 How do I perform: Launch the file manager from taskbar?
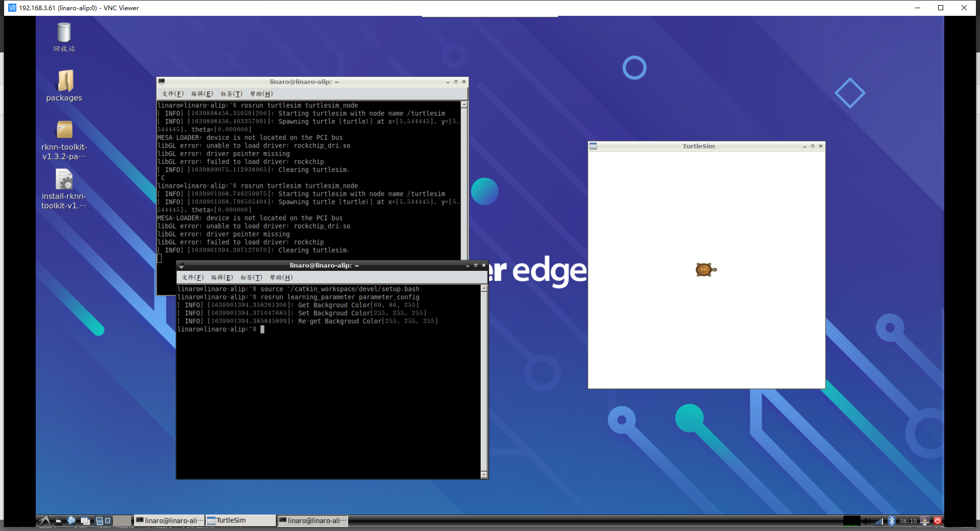click(59, 520)
